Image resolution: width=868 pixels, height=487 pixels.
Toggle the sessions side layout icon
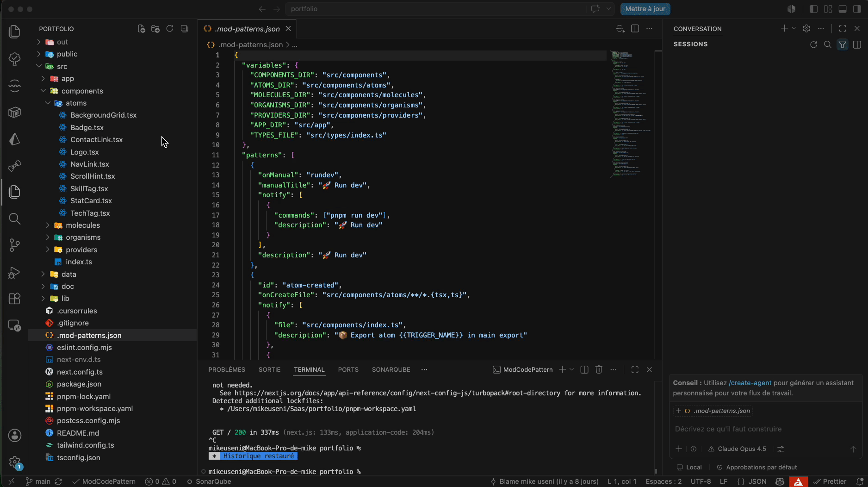coord(857,44)
